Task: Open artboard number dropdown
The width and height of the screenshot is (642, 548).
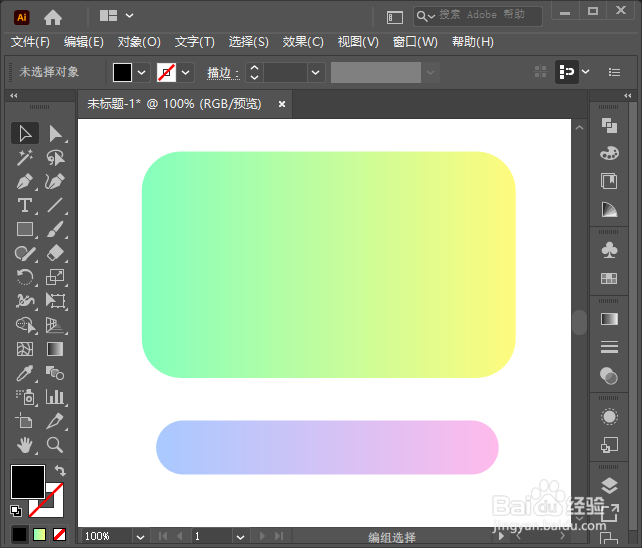Action: (x=240, y=537)
